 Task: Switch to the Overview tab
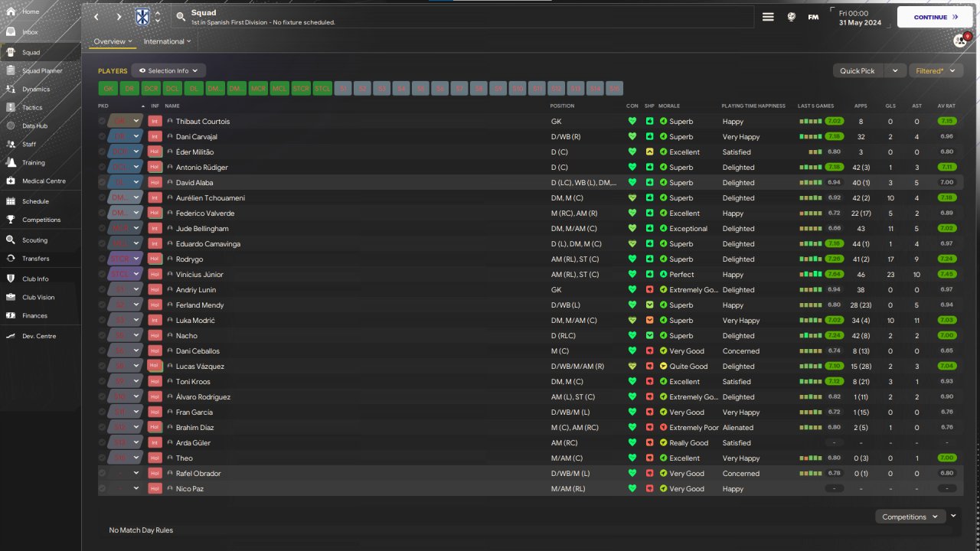(113, 41)
